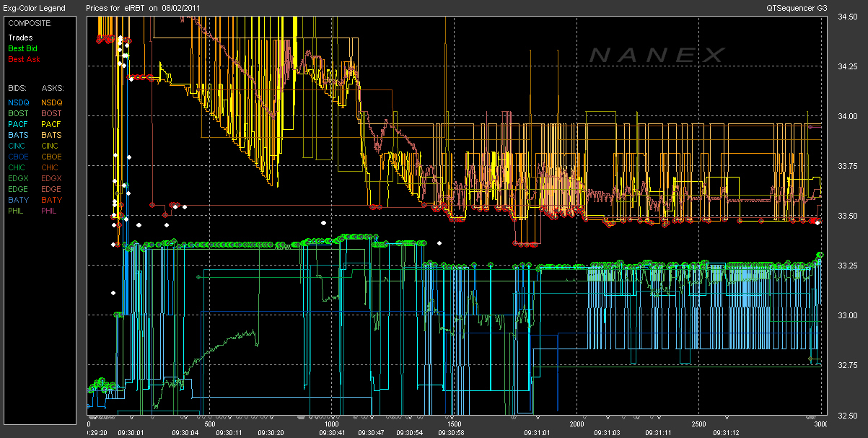Screen dimensions: 868x438
Task: Click the 09:31:01 timestamp on the time axis
Action: point(538,432)
